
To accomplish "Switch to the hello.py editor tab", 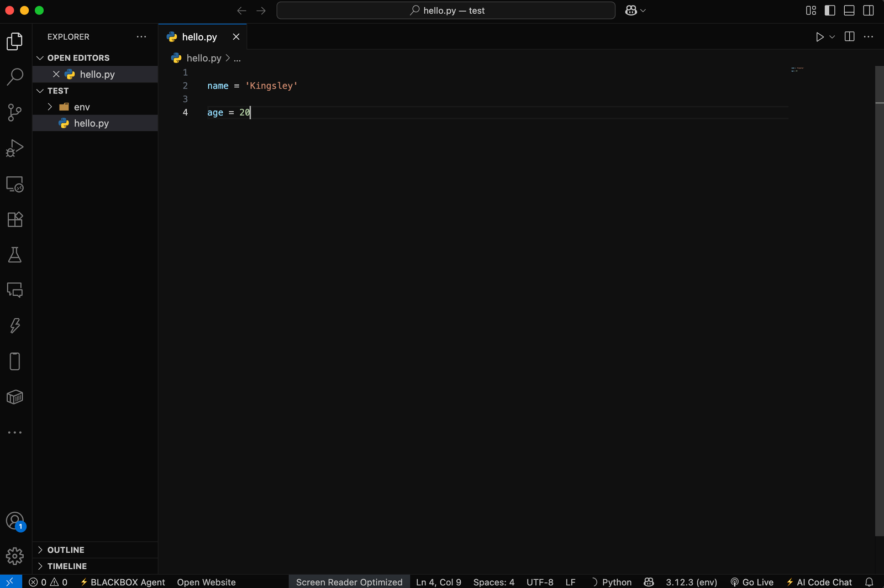I will [x=200, y=36].
